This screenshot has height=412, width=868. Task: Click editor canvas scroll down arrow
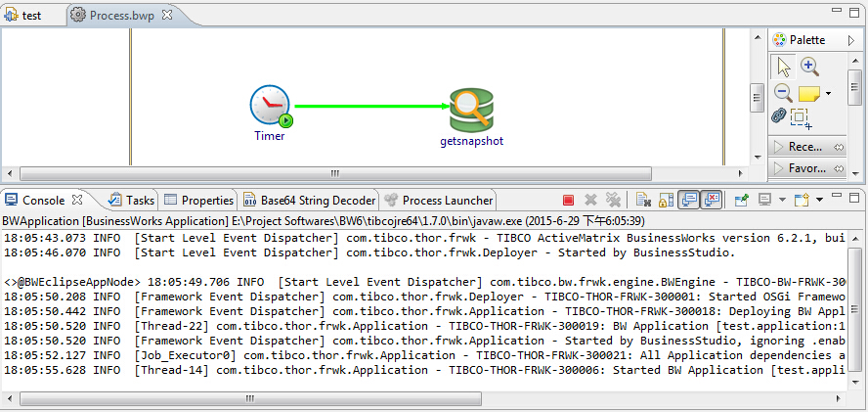pyautogui.click(x=758, y=158)
